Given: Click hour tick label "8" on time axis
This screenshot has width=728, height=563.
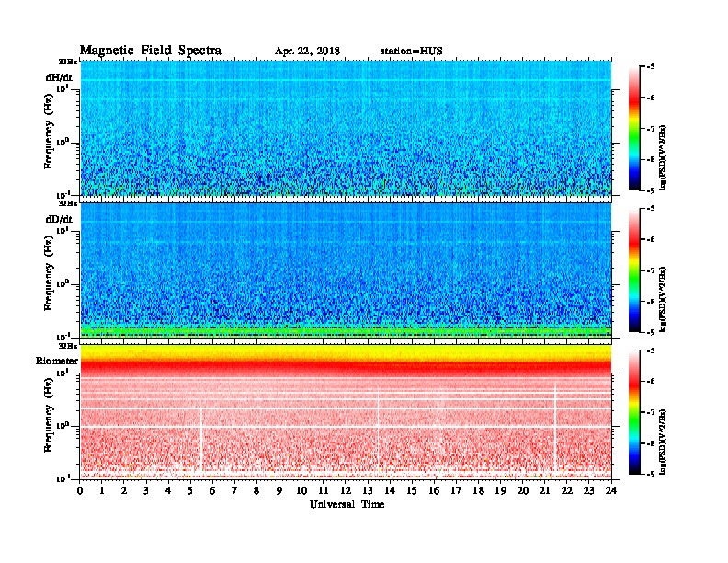Looking at the screenshot, I should point(256,490).
